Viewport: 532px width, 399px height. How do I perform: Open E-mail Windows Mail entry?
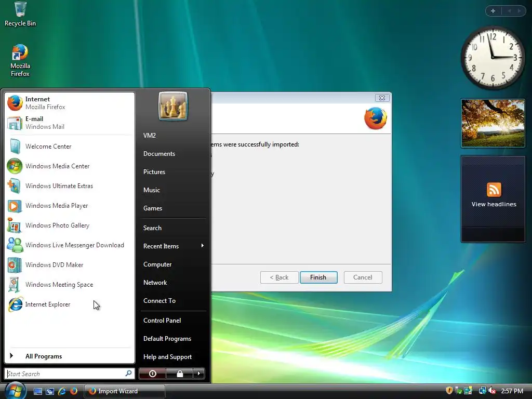click(x=70, y=123)
